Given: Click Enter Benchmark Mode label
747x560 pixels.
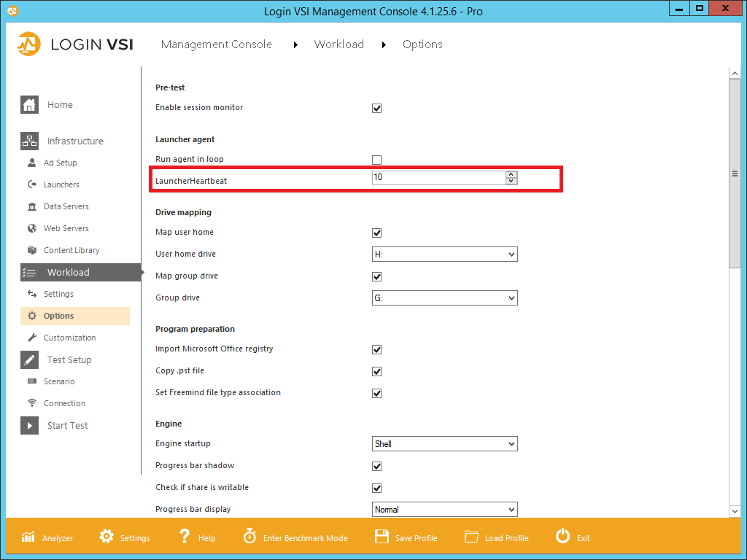Looking at the screenshot, I should (x=306, y=538).
